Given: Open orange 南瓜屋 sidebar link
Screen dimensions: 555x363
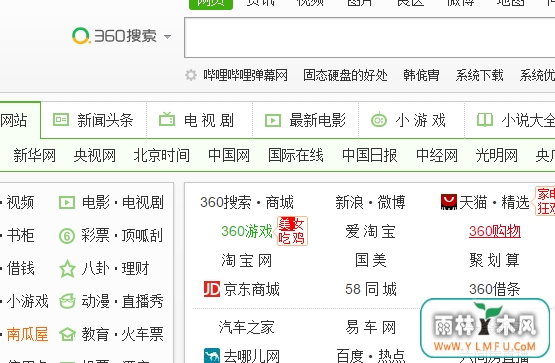Looking at the screenshot, I should click(x=27, y=334).
